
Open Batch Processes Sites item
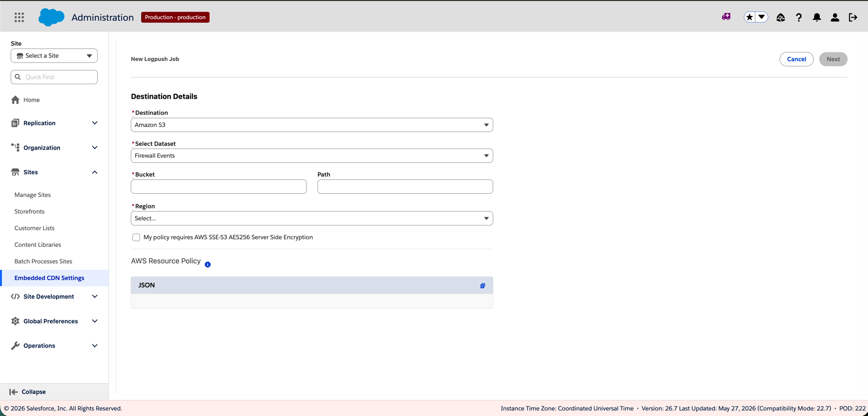(43, 261)
